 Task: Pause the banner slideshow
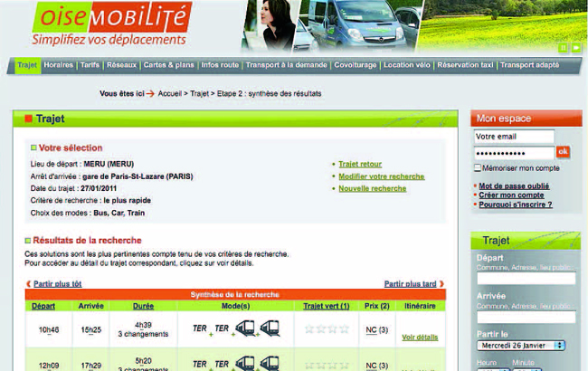tap(564, 47)
